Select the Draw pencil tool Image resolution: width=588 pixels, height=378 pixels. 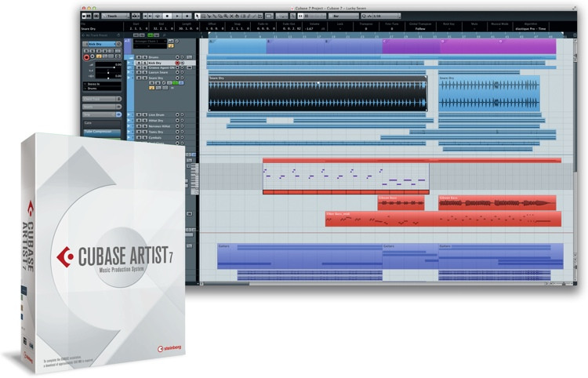249,16
